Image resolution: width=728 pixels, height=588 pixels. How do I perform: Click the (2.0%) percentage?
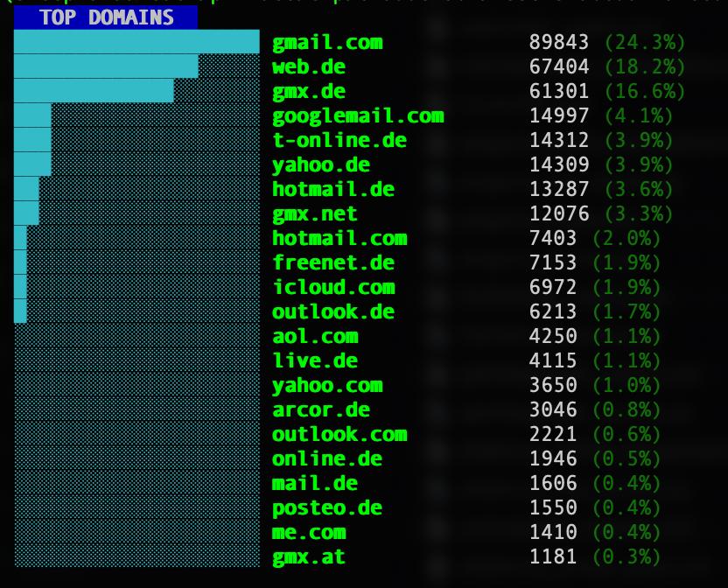pos(626,238)
